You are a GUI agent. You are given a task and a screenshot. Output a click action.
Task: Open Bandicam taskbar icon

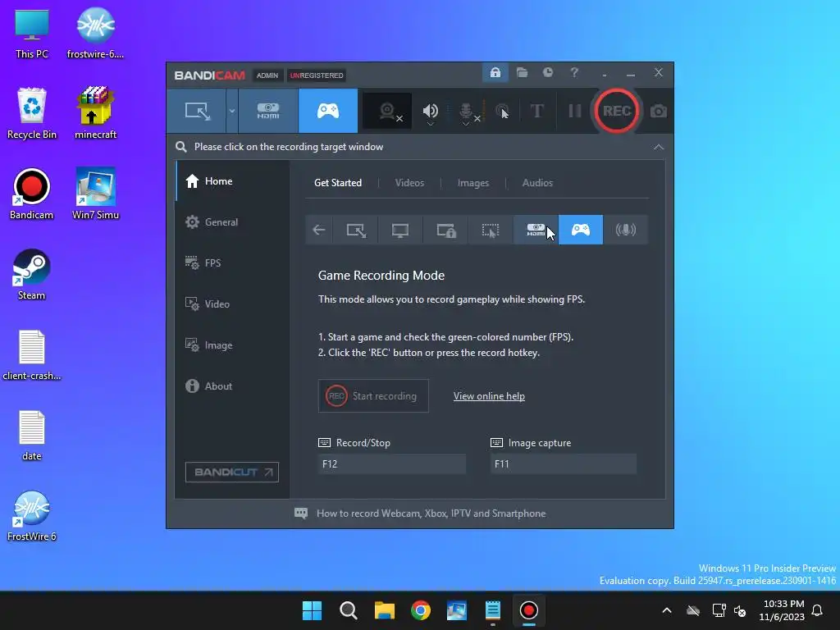point(529,610)
